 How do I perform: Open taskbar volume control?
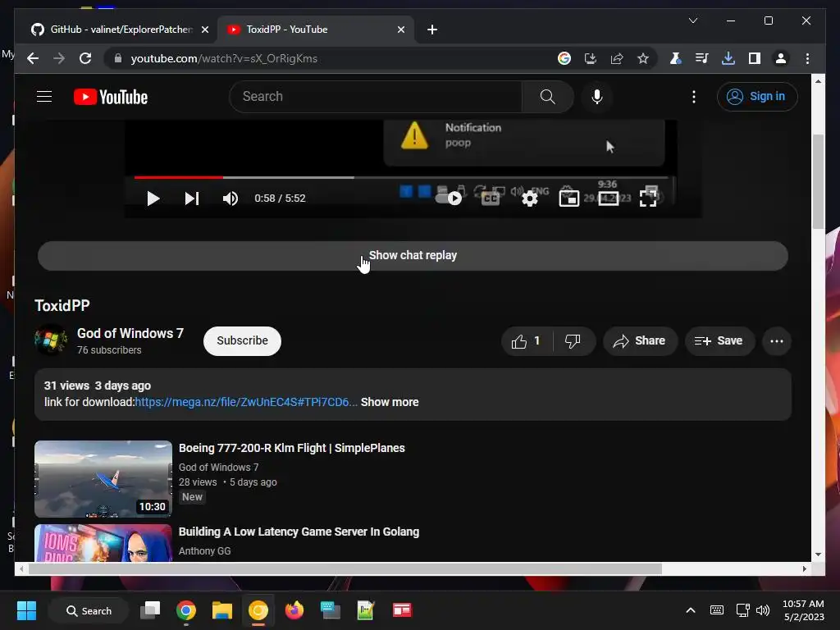tap(763, 610)
